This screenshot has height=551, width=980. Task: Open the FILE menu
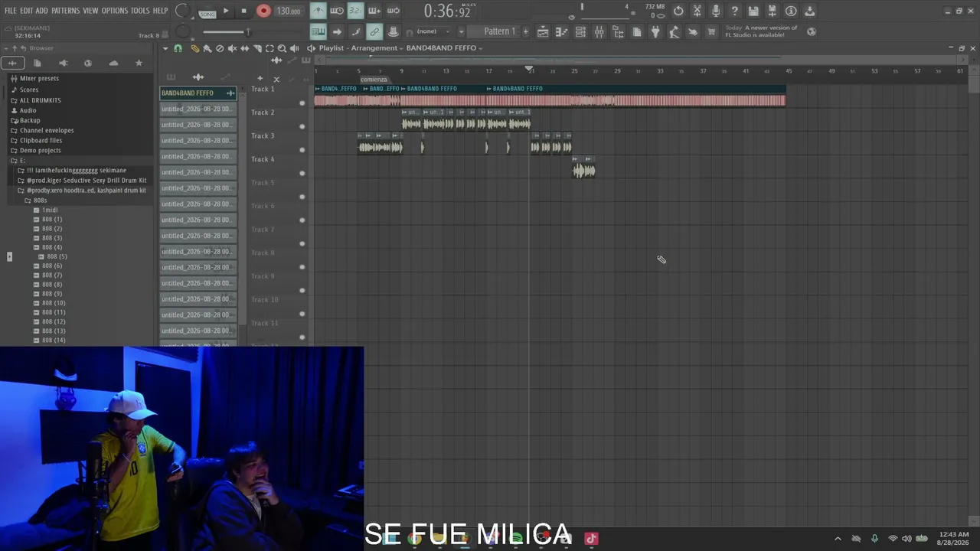11,11
